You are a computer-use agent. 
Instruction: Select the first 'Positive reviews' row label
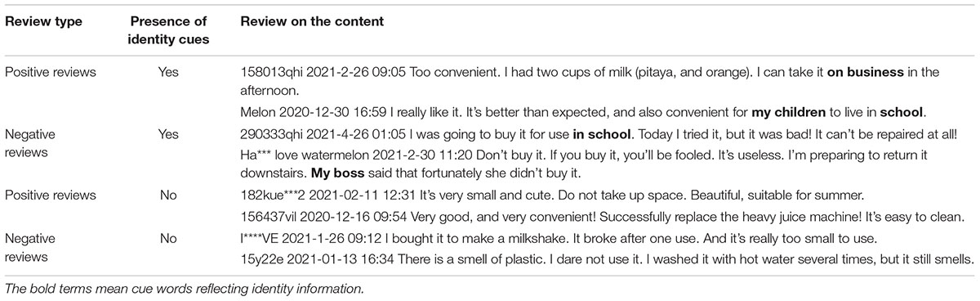pos(51,73)
